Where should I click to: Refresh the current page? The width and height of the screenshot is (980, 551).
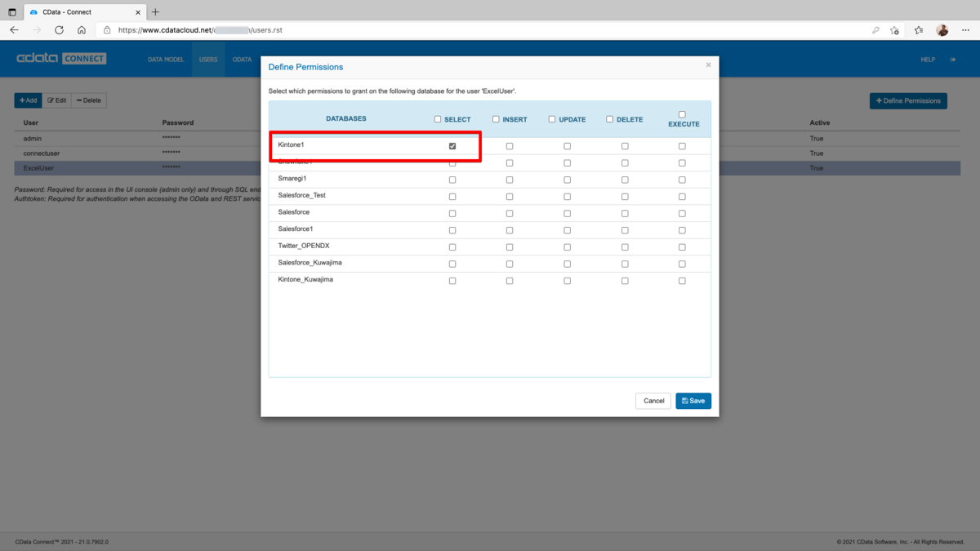point(59,30)
